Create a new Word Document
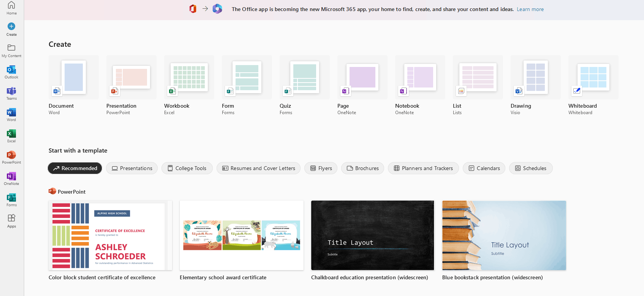 click(x=74, y=85)
